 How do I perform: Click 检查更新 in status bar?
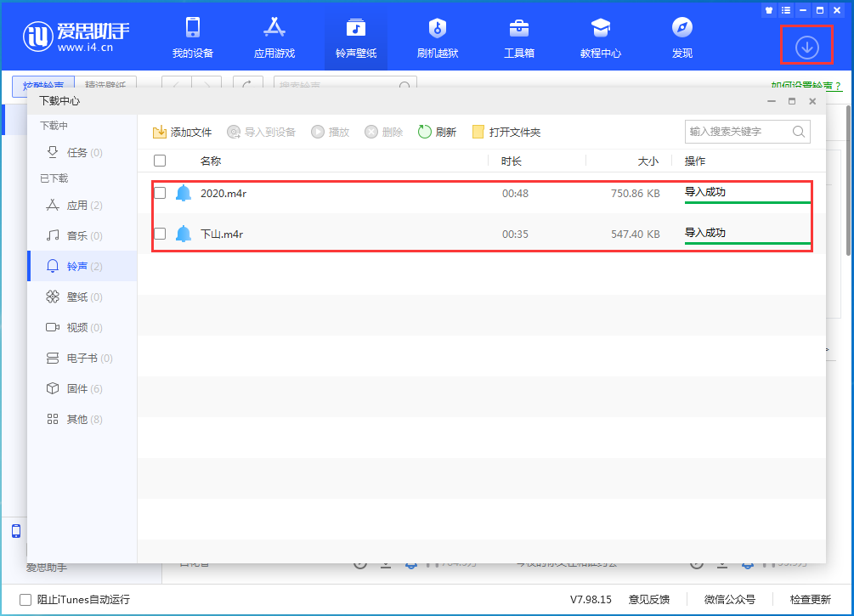pos(811,600)
